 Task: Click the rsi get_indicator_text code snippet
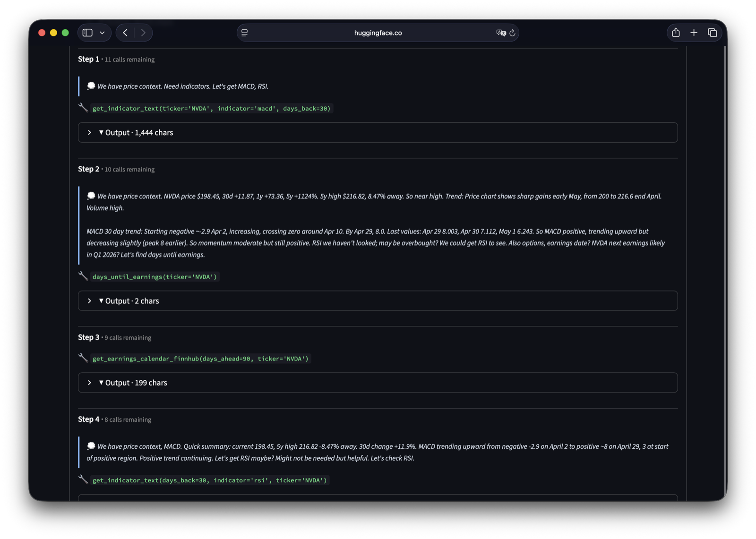[x=209, y=480]
